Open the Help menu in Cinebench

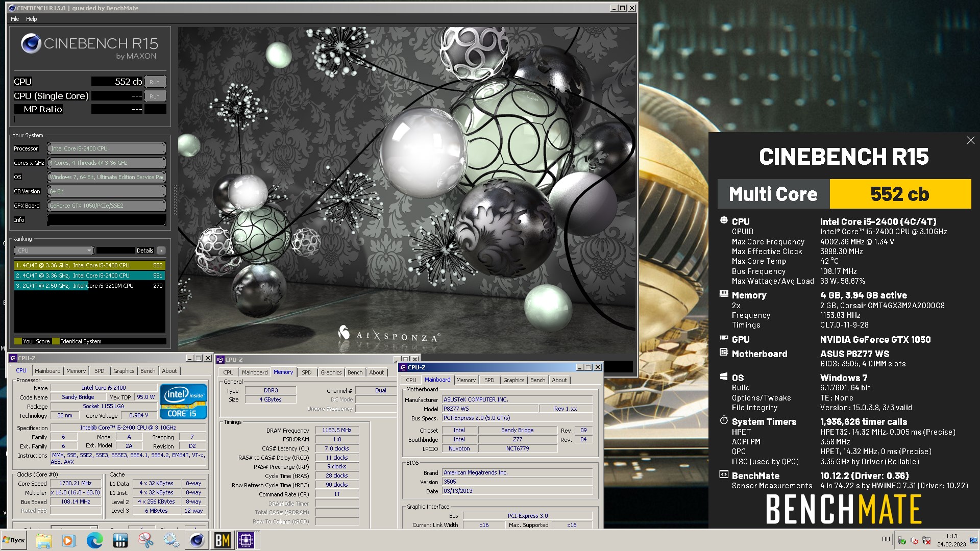pyautogui.click(x=32, y=19)
